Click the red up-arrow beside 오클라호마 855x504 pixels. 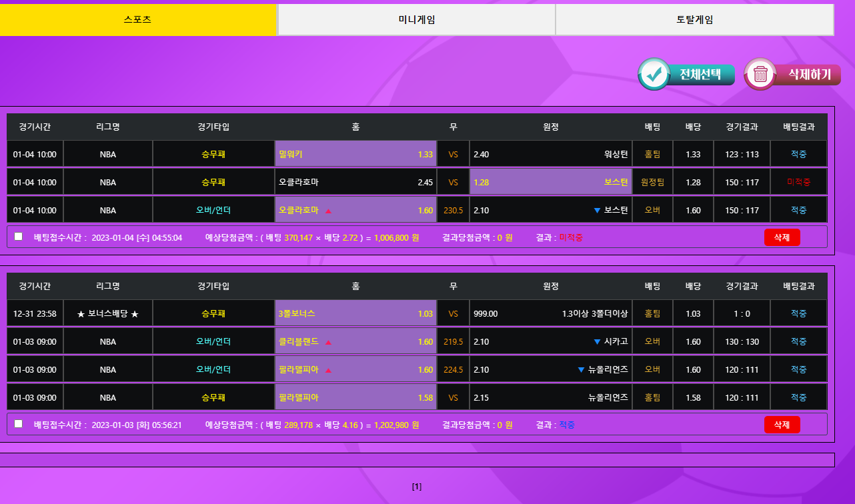pos(328,211)
